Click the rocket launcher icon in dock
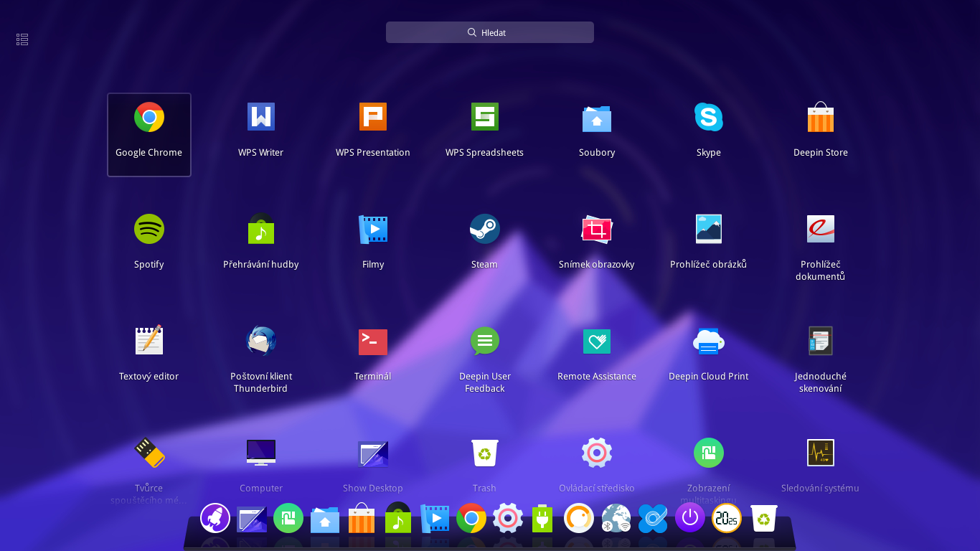The image size is (980, 551). coord(215,518)
